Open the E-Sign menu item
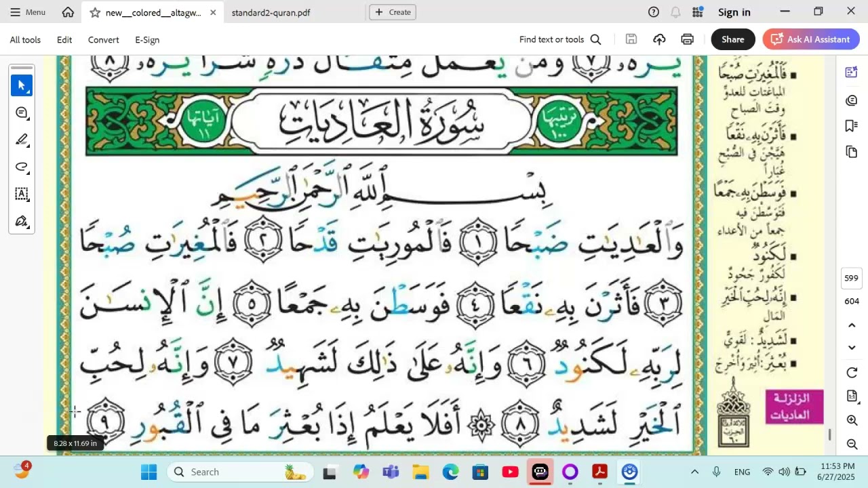The image size is (868, 488). click(147, 39)
